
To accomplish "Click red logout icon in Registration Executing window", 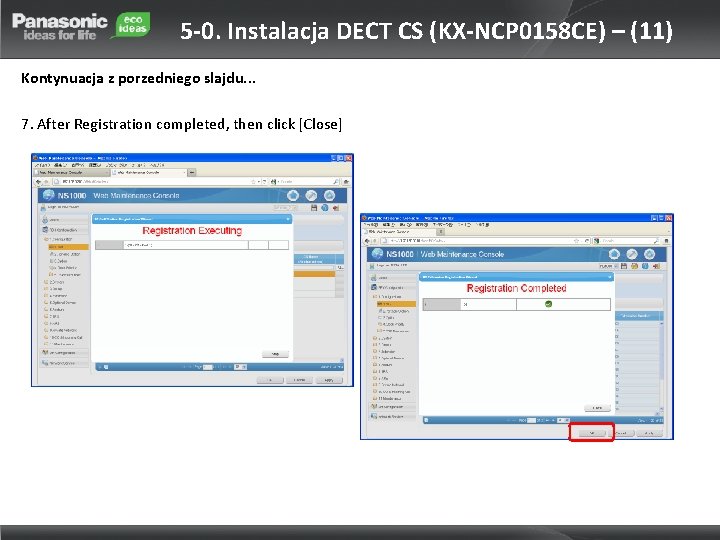I will (336, 208).
